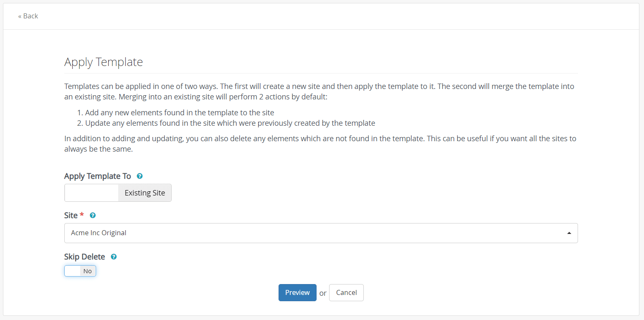
Task: Click the Site field label
Action: (x=71, y=216)
